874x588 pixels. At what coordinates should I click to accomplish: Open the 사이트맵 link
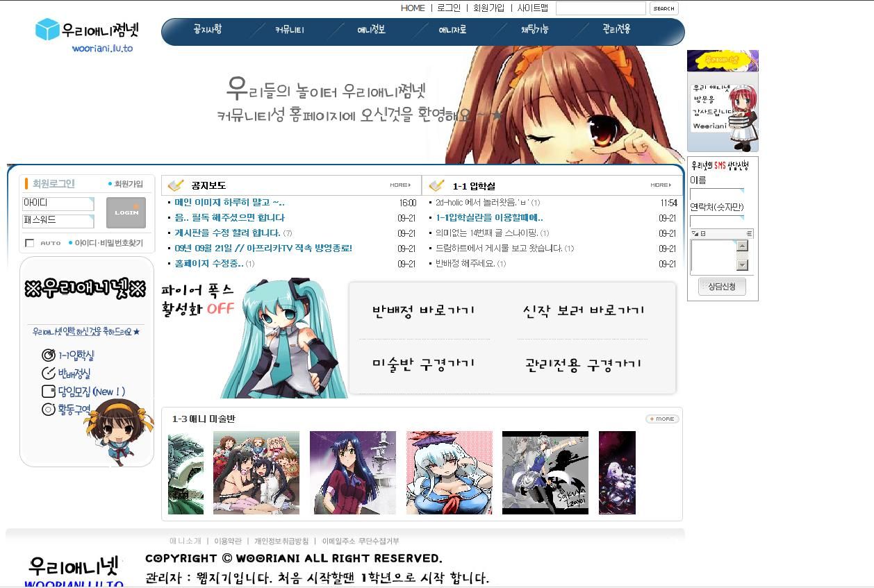(x=532, y=8)
